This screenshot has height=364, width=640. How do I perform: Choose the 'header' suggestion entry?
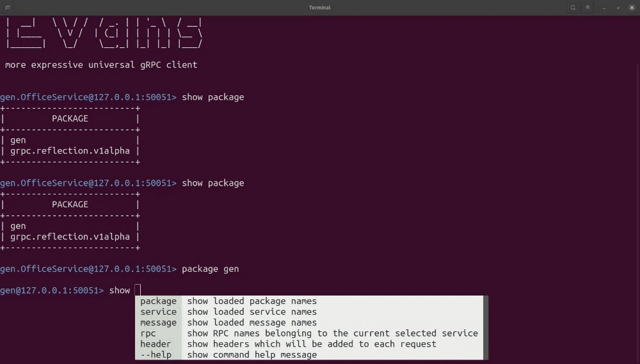click(x=156, y=344)
